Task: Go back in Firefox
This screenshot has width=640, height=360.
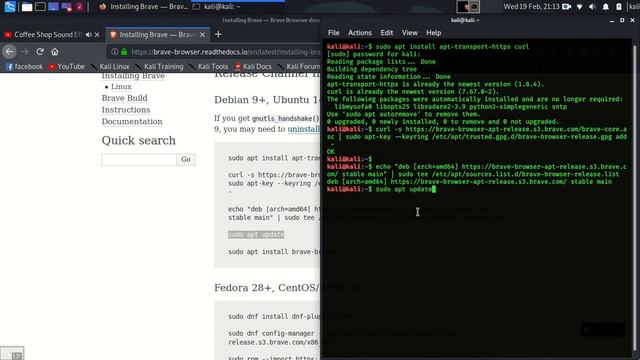Action: 9,52
